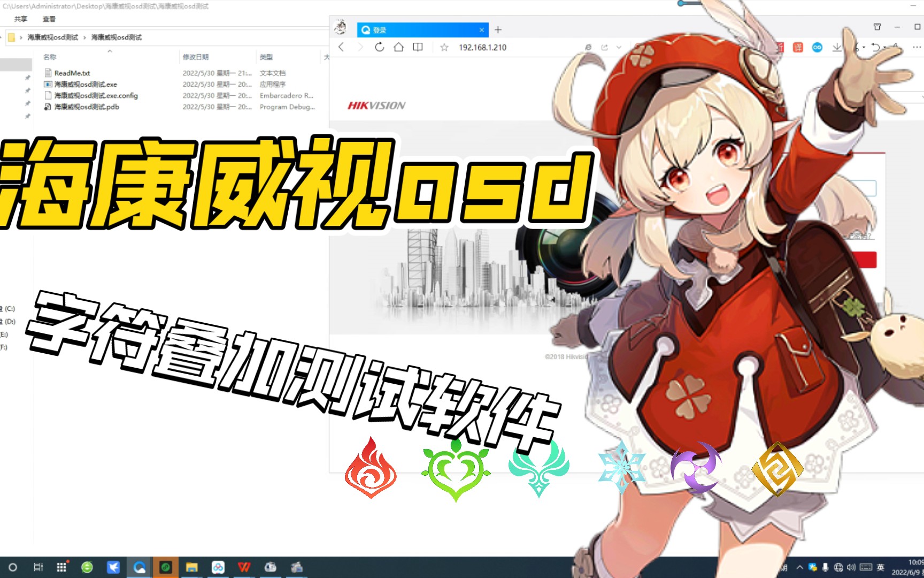This screenshot has width=924, height=578.
Task: Switch to File Explorer on taskbar
Action: coord(192,567)
